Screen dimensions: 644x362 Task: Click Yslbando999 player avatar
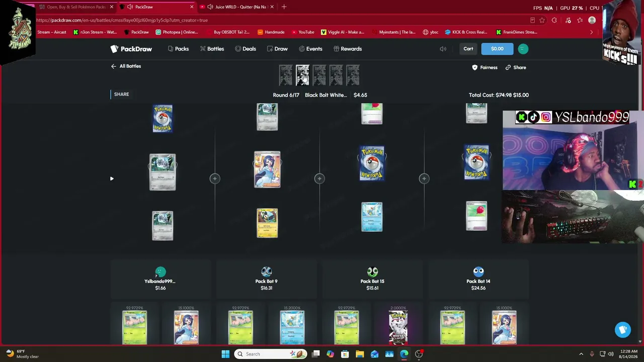click(160, 272)
